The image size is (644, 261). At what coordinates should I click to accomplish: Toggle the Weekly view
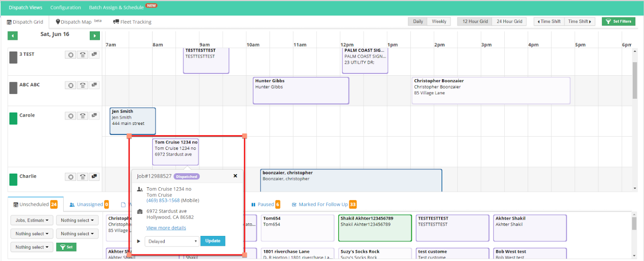click(x=439, y=21)
